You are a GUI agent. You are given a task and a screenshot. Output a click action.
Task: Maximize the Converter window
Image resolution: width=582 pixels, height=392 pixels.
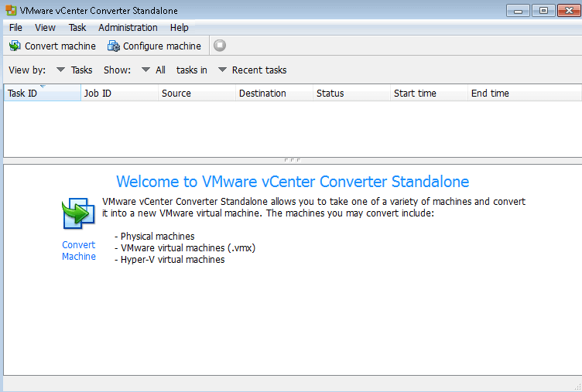point(543,11)
